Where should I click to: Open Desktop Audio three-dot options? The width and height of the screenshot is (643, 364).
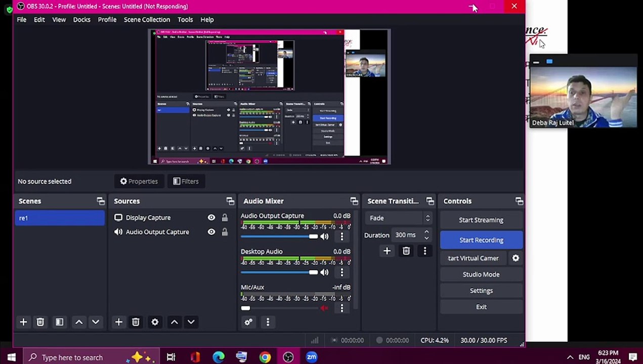pyautogui.click(x=342, y=272)
